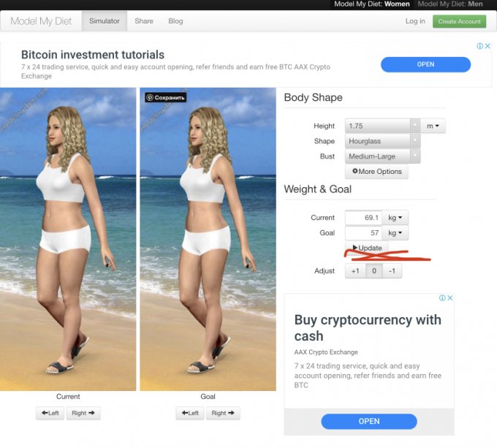Select the 0 adjust toggle
The image size is (497, 448).
pyautogui.click(x=373, y=270)
